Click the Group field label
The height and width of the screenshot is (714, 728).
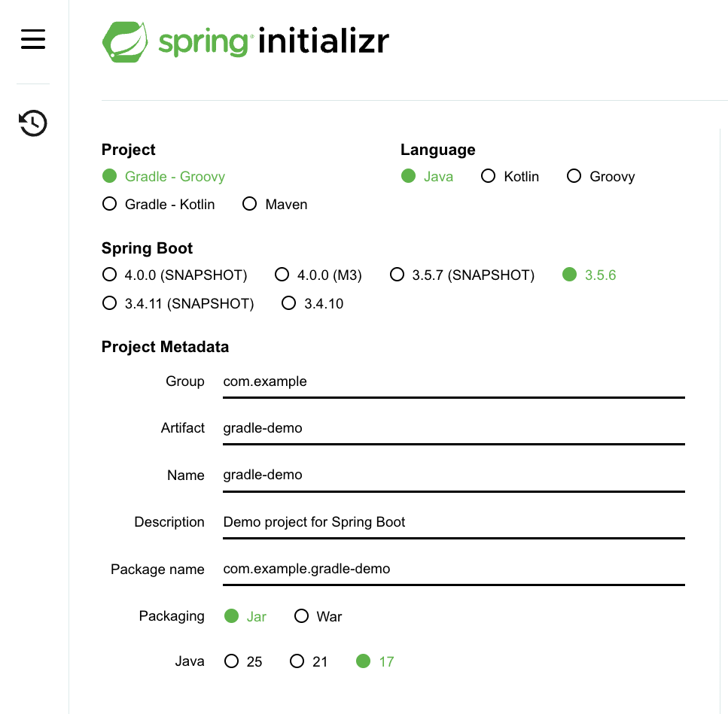click(184, 381)
